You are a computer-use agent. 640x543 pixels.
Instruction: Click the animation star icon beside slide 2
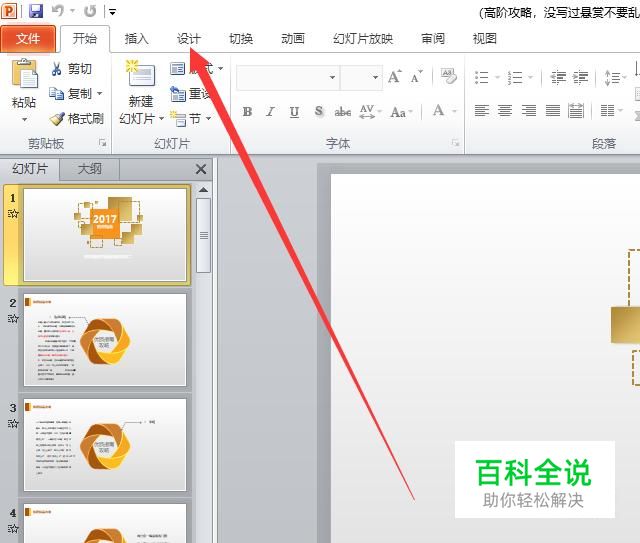[13, 318]
